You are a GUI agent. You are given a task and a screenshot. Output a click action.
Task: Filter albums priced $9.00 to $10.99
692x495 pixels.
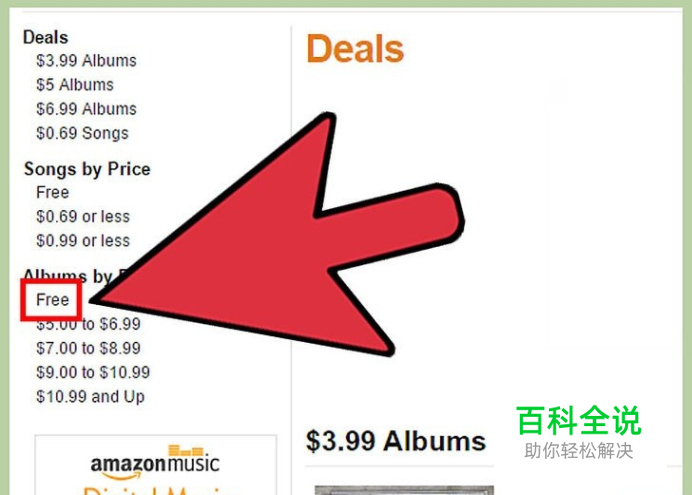pos(93,372)
